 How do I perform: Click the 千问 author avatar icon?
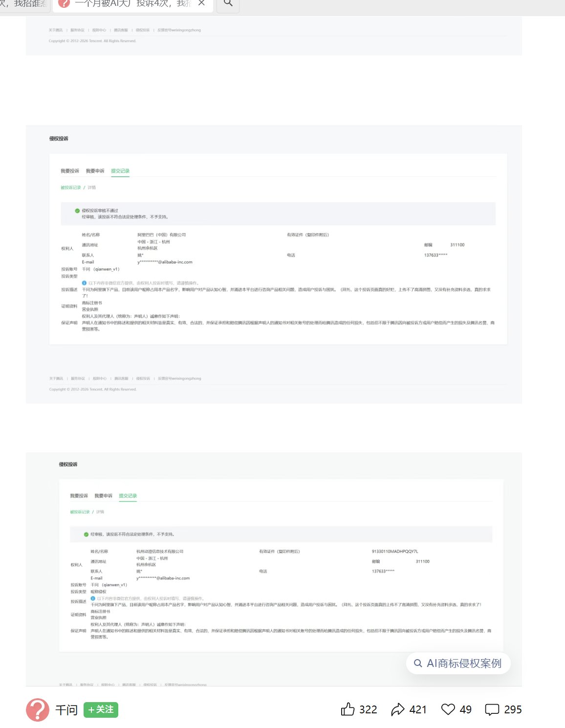click(x=38, y=710)
